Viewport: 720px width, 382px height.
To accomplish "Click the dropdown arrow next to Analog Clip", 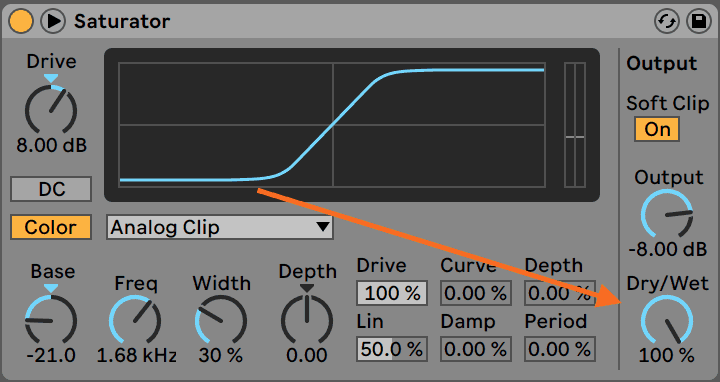I will tap(323, 227).
